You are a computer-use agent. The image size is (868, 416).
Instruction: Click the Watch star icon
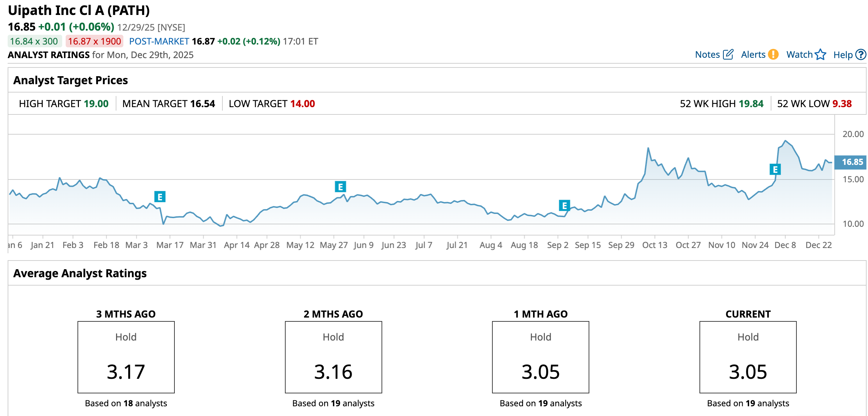pyautogui.click(x=820, y=55)
